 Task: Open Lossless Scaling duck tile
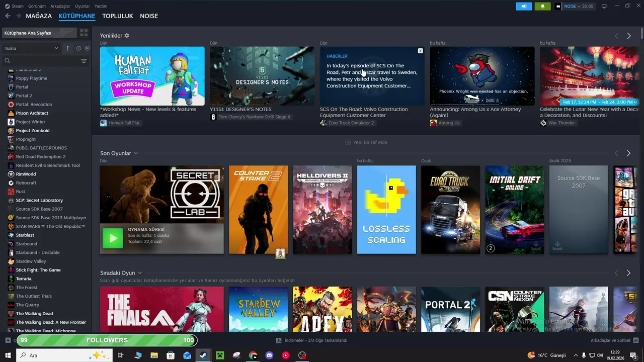pyautogui.click(x=386, y=210)
